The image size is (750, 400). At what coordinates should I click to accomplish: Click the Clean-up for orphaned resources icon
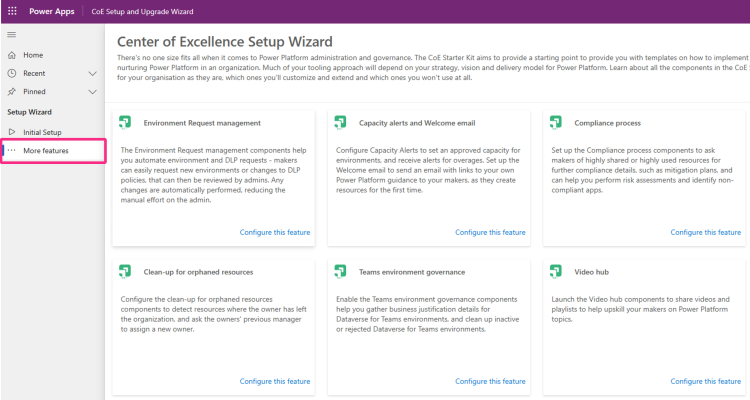[x=125, y=271]
